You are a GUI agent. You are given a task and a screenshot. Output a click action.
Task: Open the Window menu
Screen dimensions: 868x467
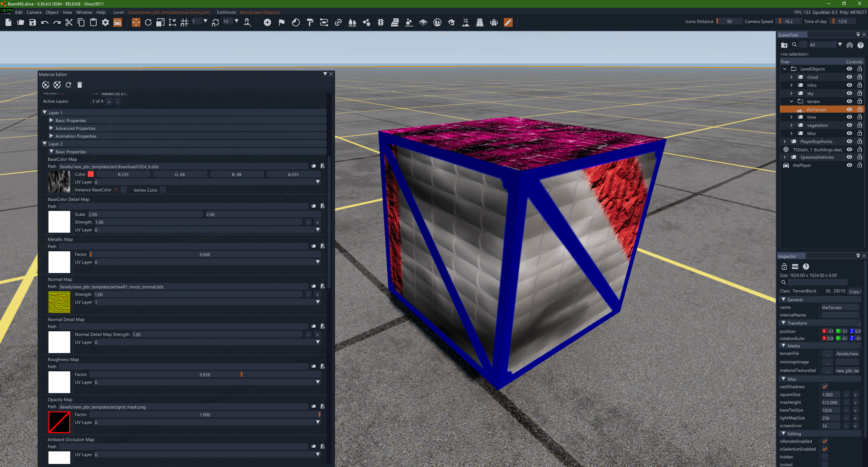pyautogui.click(x=84, y=12)
